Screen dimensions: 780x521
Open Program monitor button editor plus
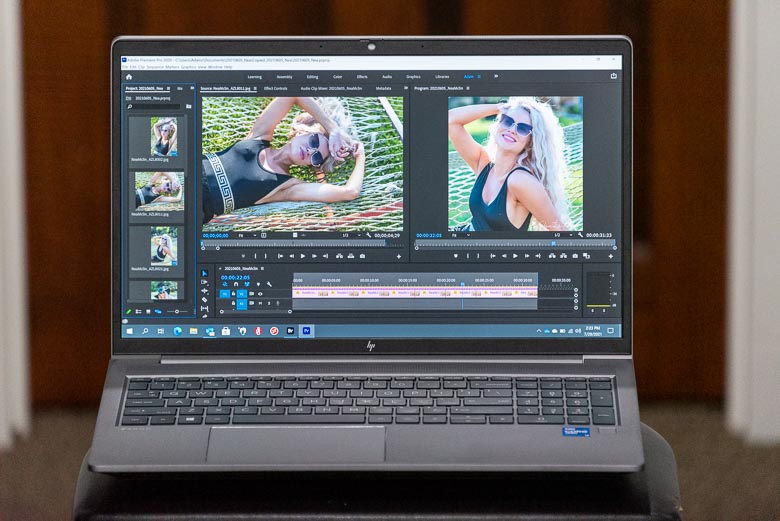coord(611,257)
